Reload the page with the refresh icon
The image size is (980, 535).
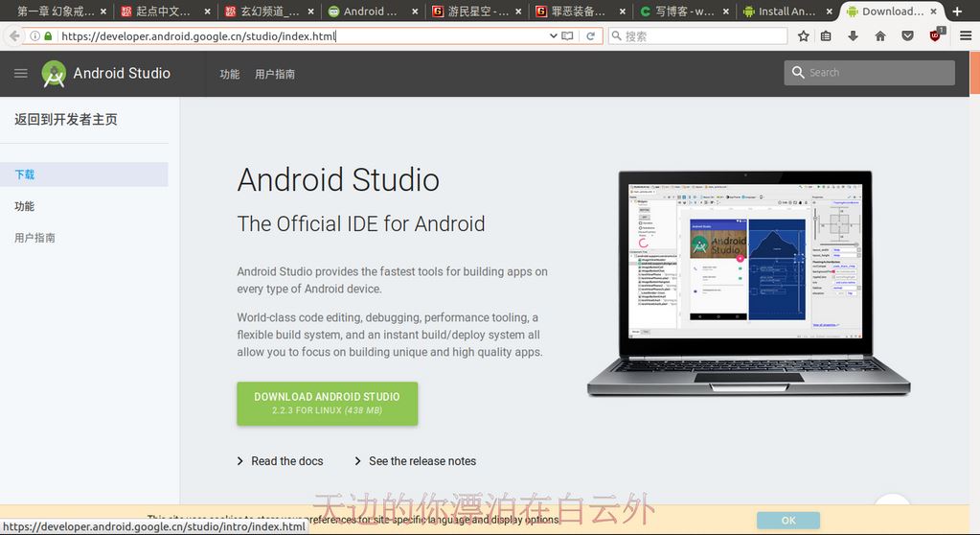tap(591, 36)
